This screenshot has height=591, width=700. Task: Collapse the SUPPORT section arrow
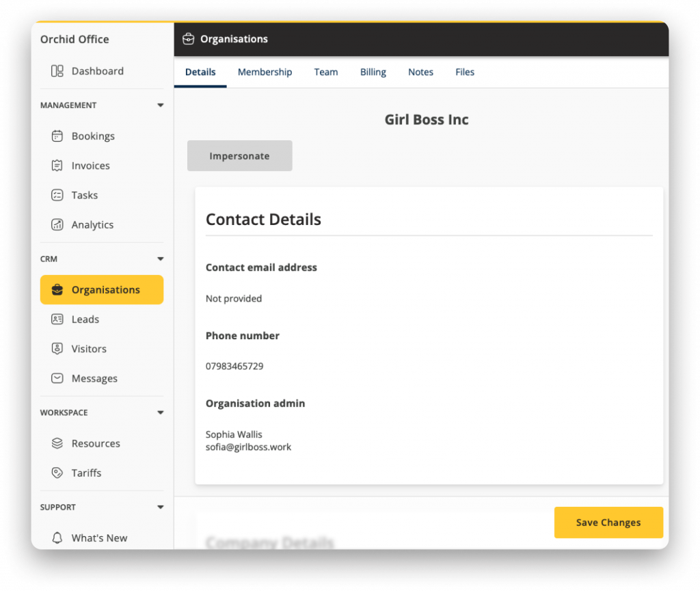(160, 508)
